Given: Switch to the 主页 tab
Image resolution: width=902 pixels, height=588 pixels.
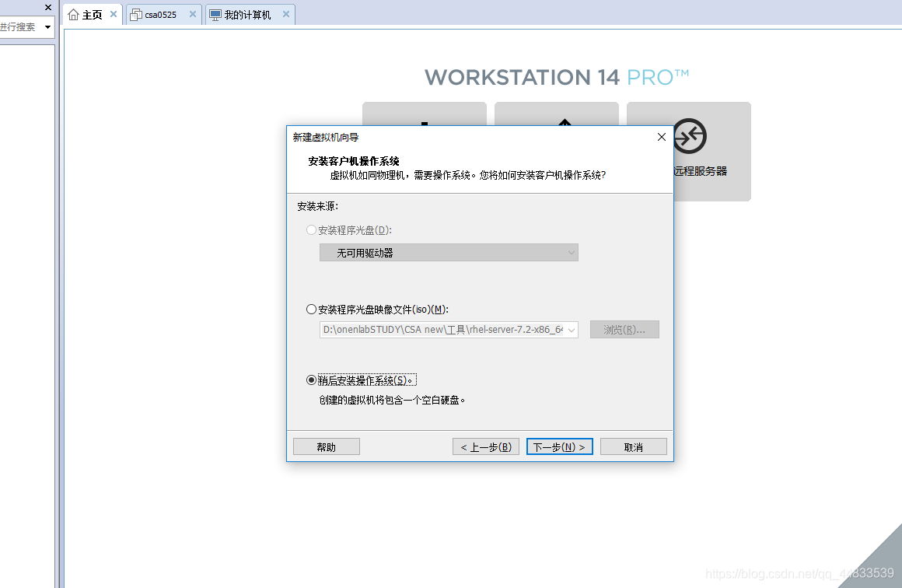Looking at the screenshot, I should pos(92,14).
